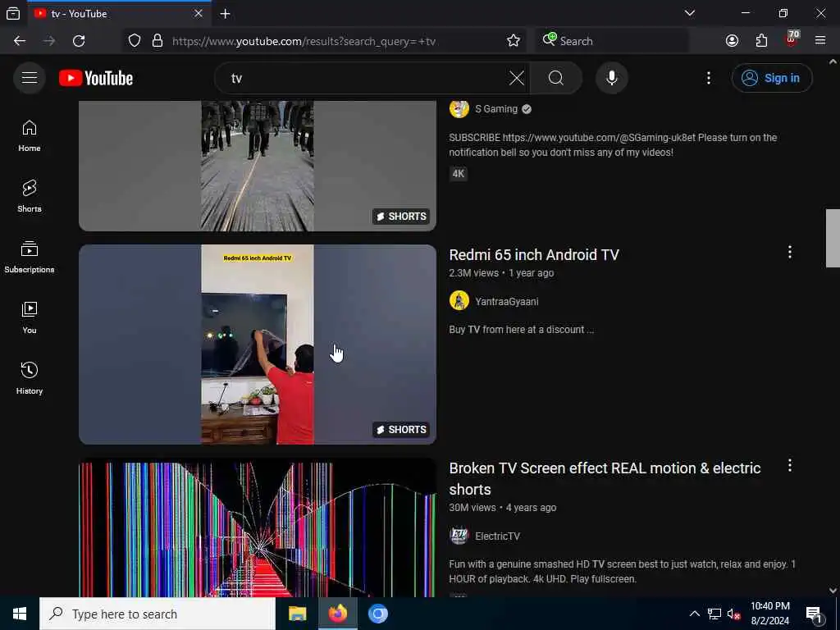Click the text '30M views'
This screenshot has height=630, width=840.
click(472, 508)
